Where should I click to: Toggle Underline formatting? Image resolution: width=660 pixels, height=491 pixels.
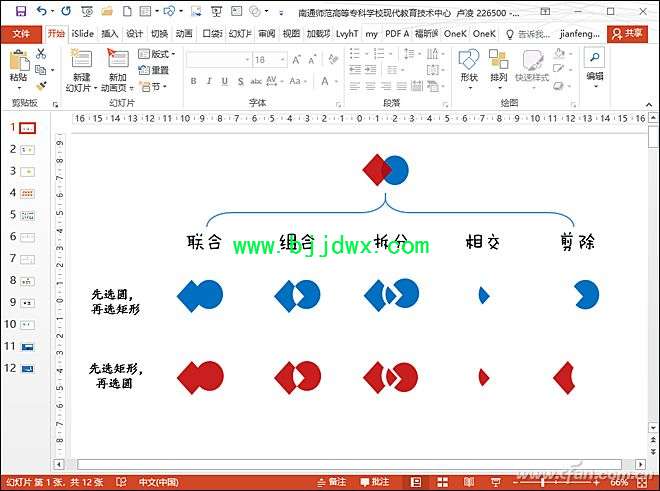tap(225, 81)
